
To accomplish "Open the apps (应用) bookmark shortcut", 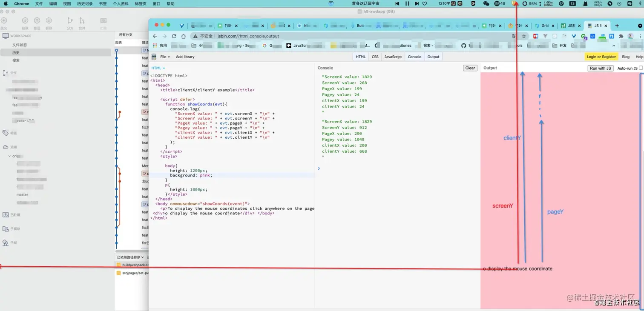I will pos(160,46).
